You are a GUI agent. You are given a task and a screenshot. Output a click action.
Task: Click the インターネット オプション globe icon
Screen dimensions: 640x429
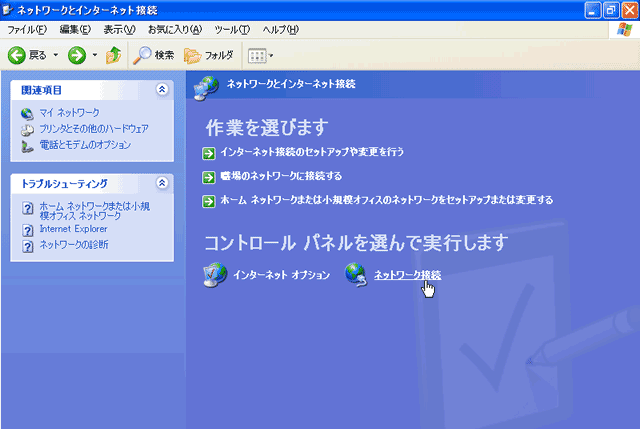(x=215, y=275)
